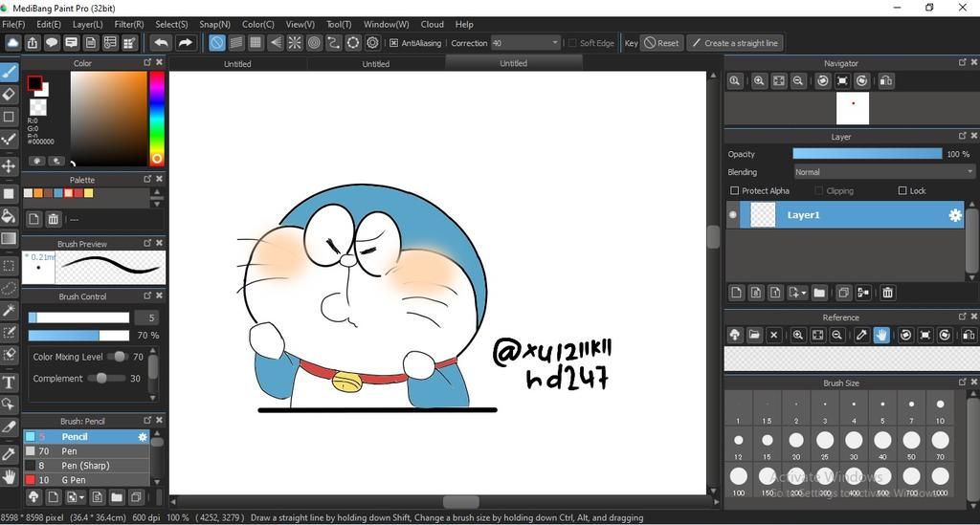
Task: Open the Cloud menu
Action: pyautogui.click(x=432, y=24)
